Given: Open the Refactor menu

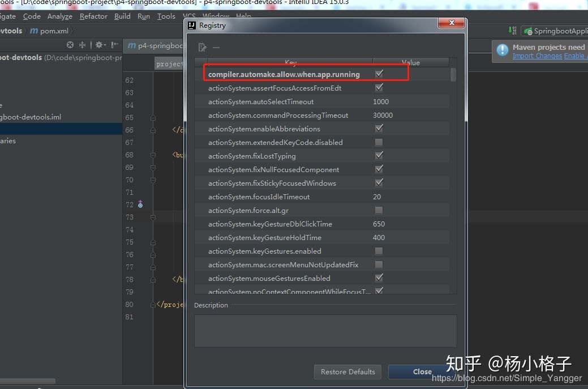Looking at the screenshot, I should pos(93,16).
